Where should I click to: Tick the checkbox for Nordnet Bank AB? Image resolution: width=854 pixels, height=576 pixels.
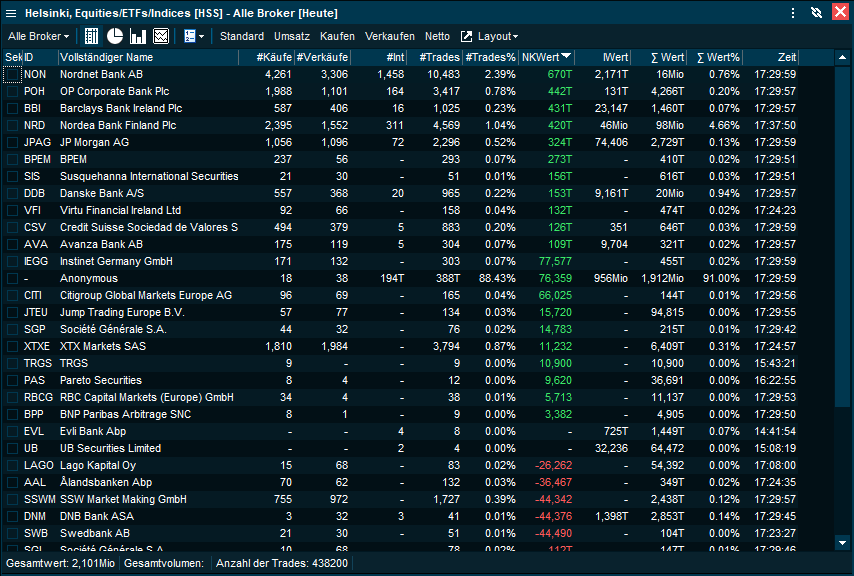pyautogui.click(x=11, y=75)
